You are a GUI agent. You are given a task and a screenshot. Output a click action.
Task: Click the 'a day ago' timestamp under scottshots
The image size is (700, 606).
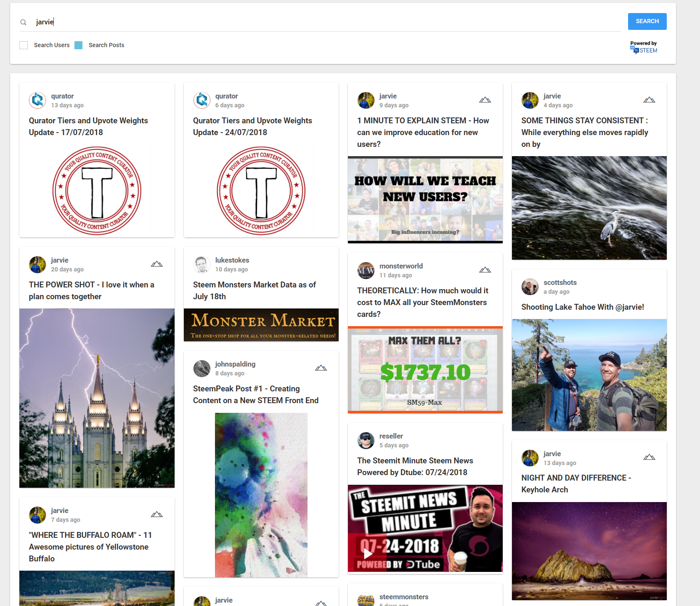[x=556, y=292]
